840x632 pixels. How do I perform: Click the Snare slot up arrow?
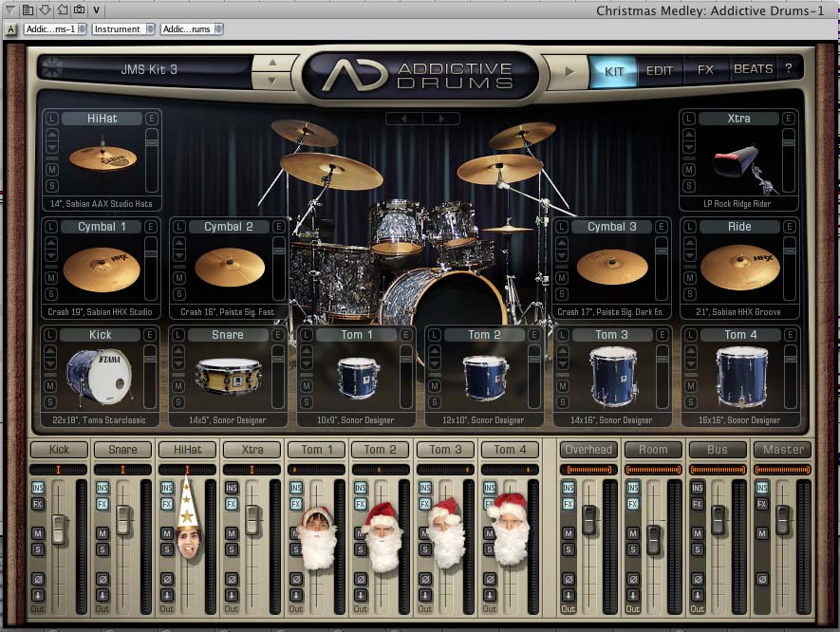(177, 351)
